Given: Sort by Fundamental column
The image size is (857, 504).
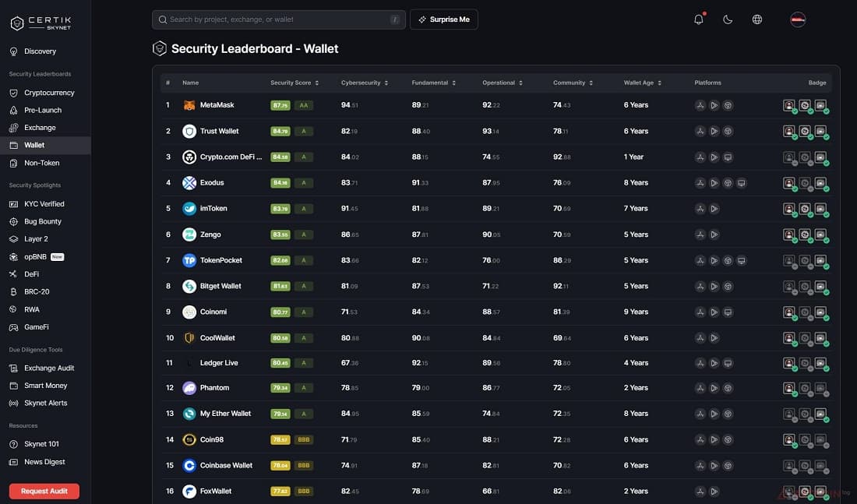Looking at the screenshot, I should (434, 83).
